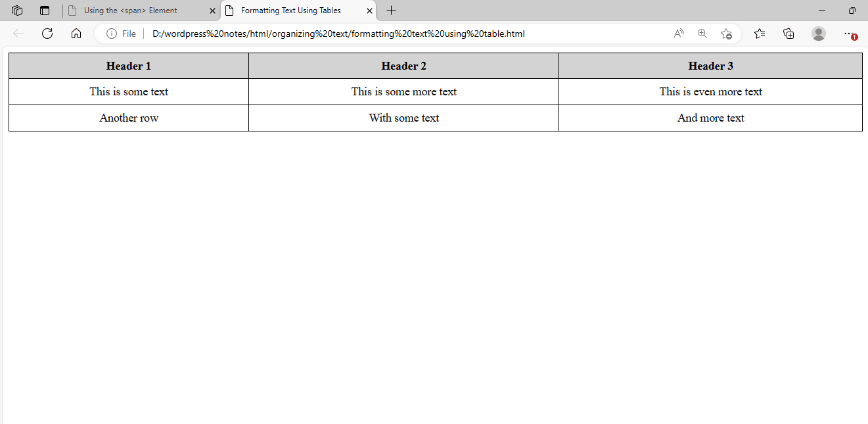The width and height of the screenshot is (868, 424).
Task: Minimize the browser window
Action: 822,11
